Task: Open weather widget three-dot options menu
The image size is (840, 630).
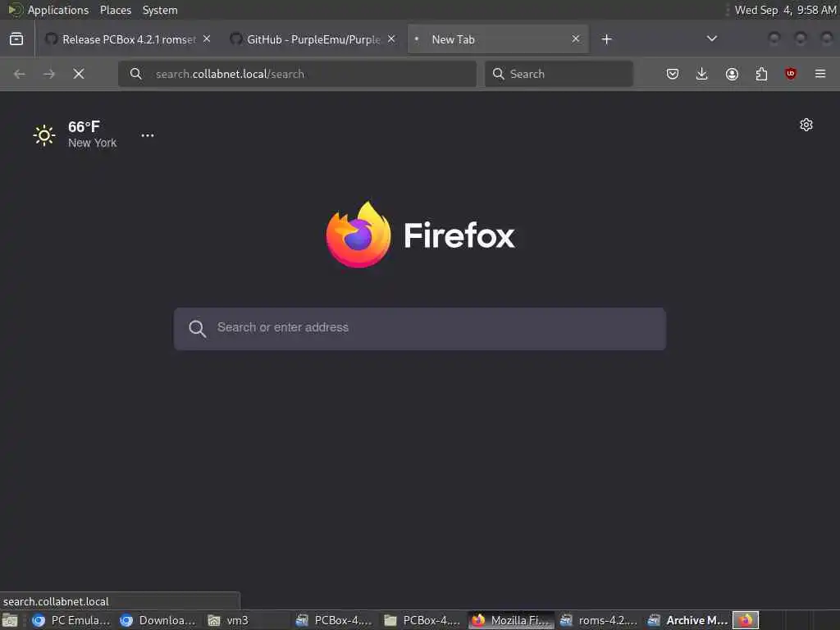Action: 148,135
